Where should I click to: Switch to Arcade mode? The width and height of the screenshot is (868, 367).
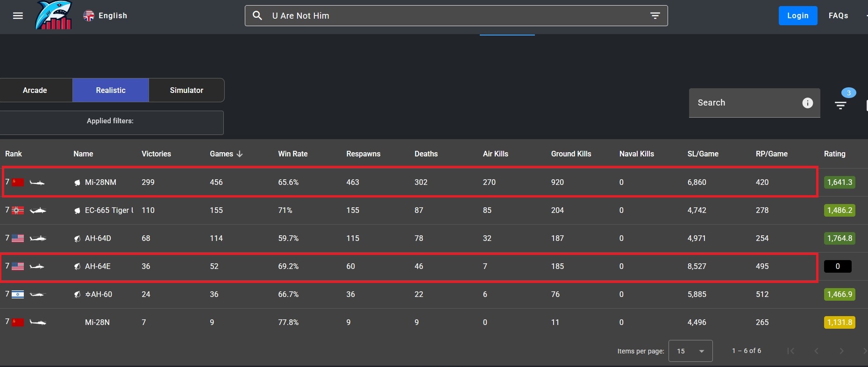point(35,90)
